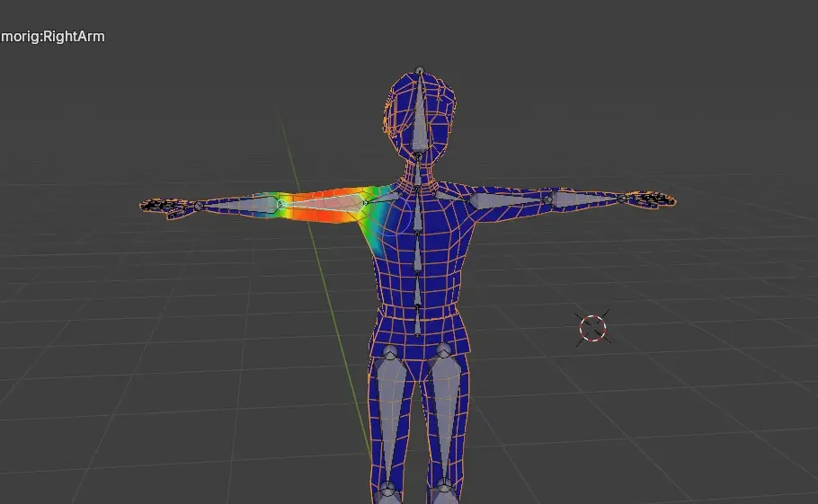This screenshot has height=504, width=818.
Task: Click the knee joint sphere on screen-right leg
Action: (443, 490)
